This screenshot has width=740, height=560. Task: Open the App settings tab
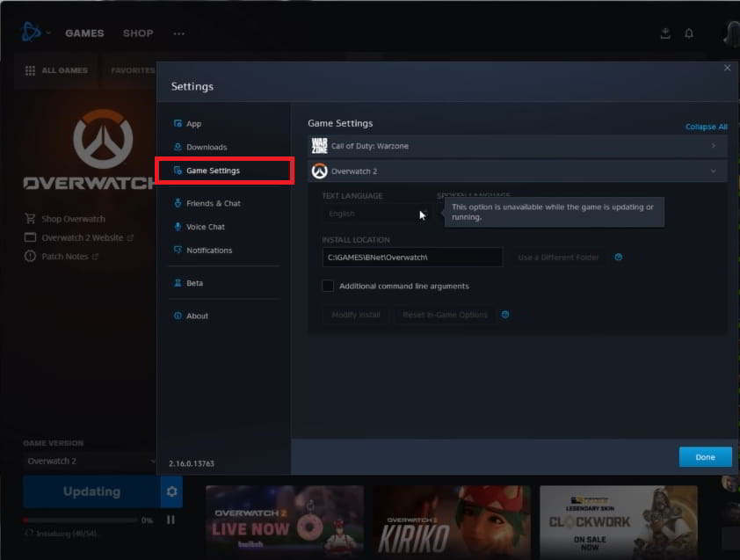193,124
